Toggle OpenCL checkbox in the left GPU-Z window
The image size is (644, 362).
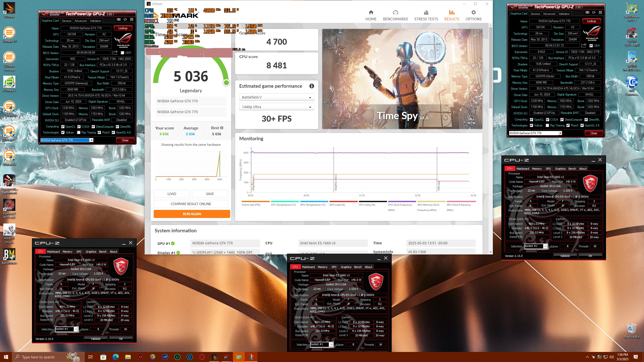pyautogui.click(x=63, y=127)
